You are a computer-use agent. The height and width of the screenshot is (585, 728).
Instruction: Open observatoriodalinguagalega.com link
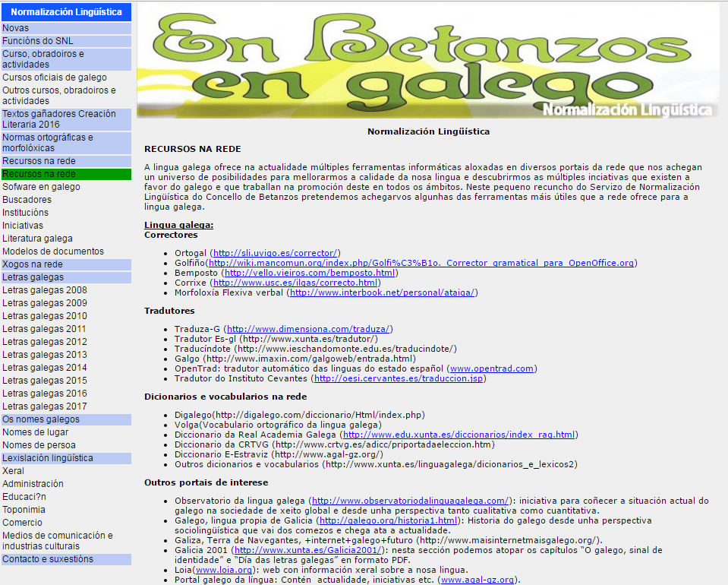pos(410,501)
